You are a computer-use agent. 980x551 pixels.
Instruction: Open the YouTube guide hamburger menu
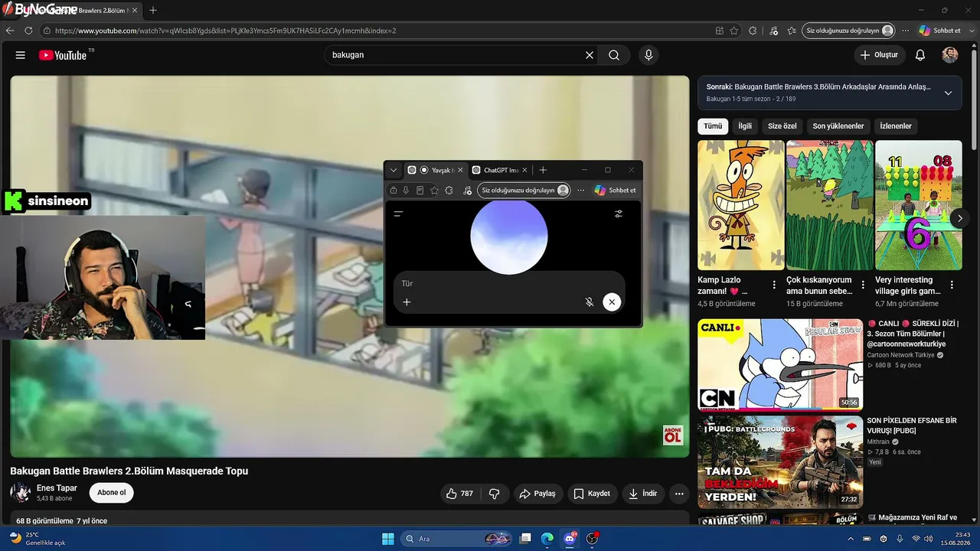click(x=21, y=55)
